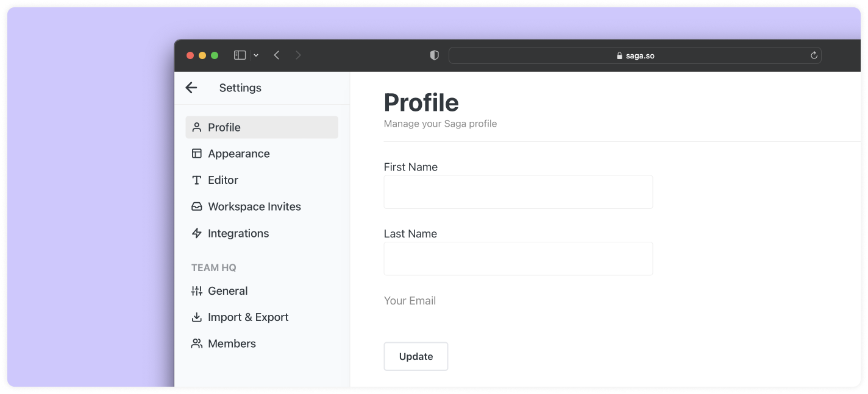Click the Members people icon
The image size is (868, 394).
[x=196, y=343]
